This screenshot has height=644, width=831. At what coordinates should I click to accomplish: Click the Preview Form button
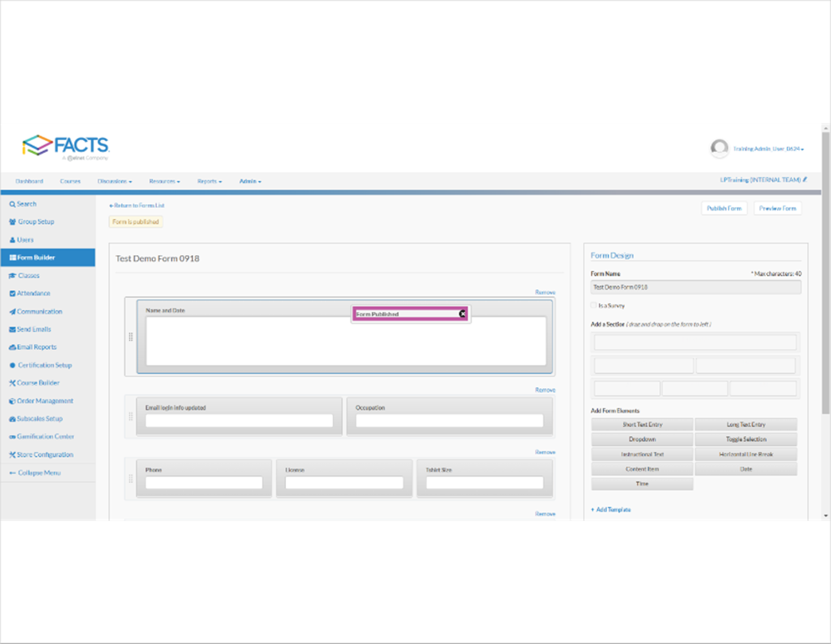778,208
